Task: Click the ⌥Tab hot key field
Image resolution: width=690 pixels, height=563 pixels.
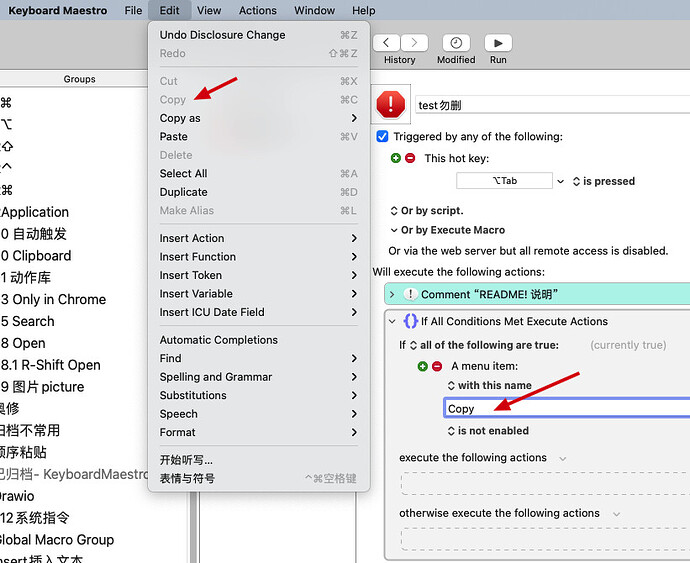Action: (504, 181)
